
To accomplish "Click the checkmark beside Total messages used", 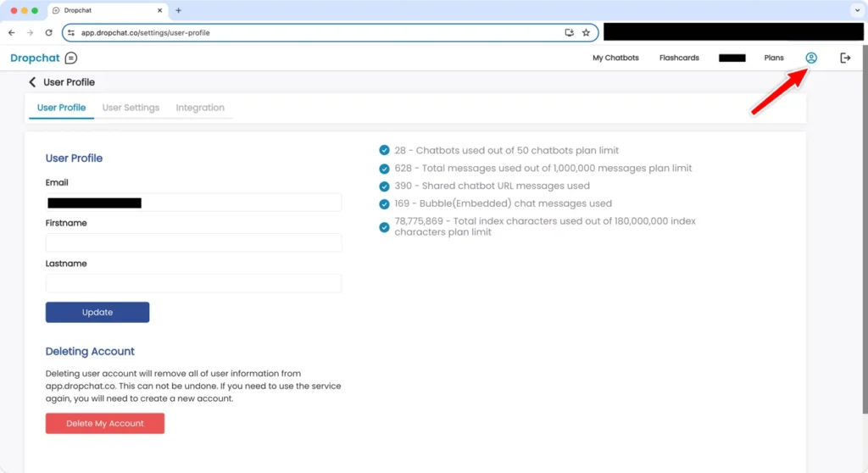I will click(384, 169).
